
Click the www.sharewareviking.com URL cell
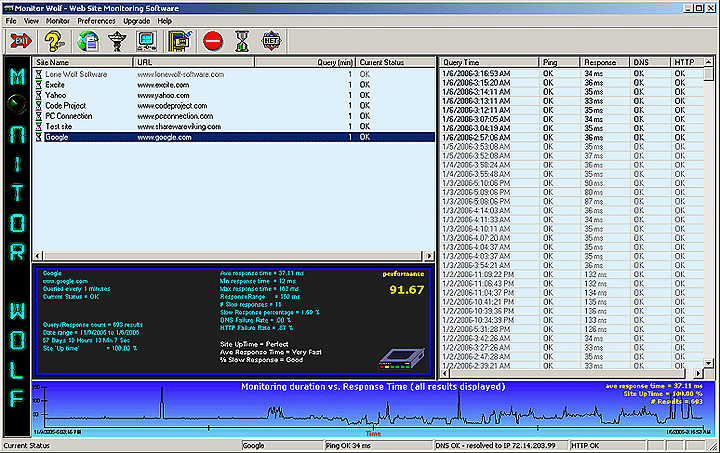tap(179, 127)
